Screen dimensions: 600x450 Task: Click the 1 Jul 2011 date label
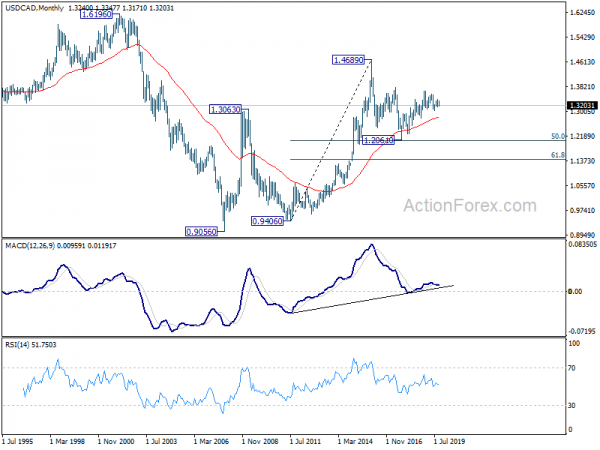pos(305,441)
